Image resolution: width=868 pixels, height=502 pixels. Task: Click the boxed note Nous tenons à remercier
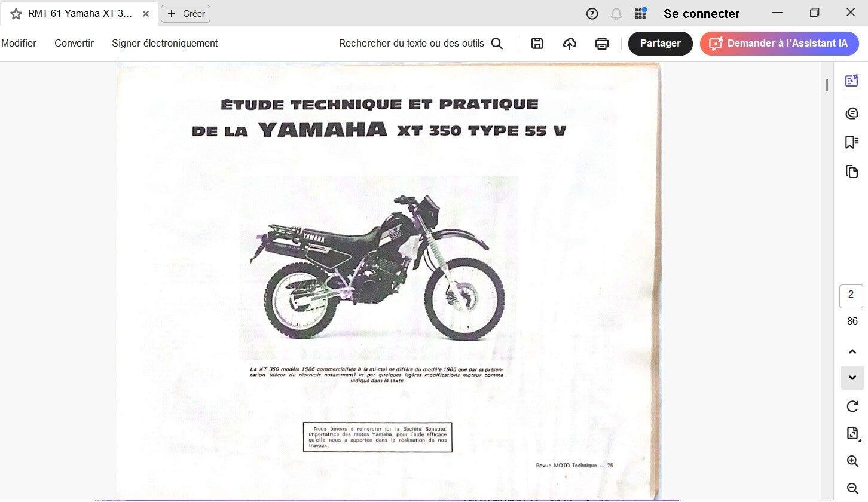[x=378, y=437]
